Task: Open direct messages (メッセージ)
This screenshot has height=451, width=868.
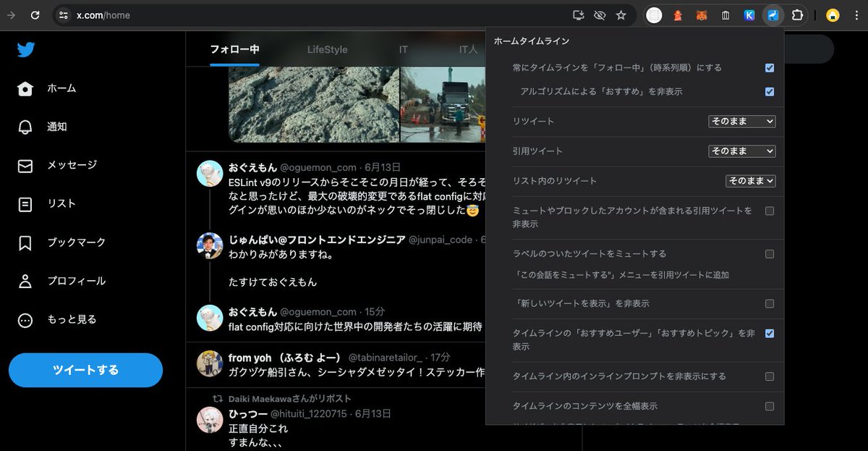Action: (69, 165)
